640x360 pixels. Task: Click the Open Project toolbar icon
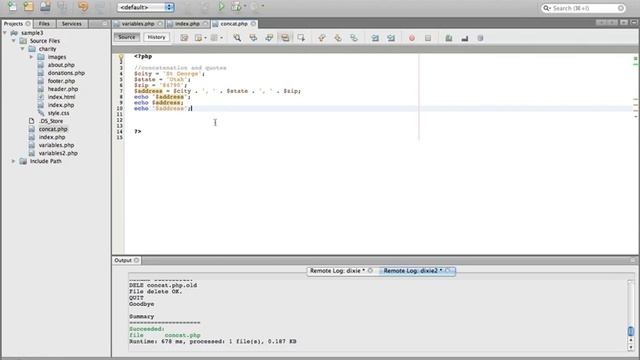[45, 6]
